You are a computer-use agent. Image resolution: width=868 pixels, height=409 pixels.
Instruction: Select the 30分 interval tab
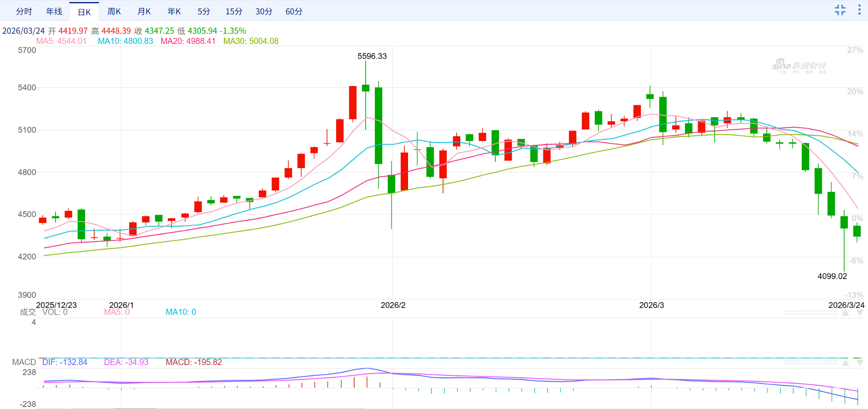click(264, 12)
